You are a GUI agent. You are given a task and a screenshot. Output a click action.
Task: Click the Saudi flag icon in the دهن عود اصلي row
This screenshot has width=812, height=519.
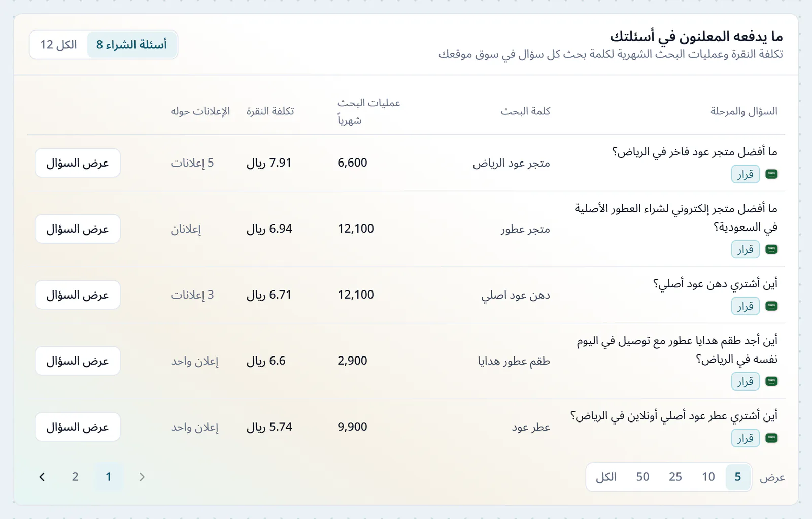coord(771,306)
